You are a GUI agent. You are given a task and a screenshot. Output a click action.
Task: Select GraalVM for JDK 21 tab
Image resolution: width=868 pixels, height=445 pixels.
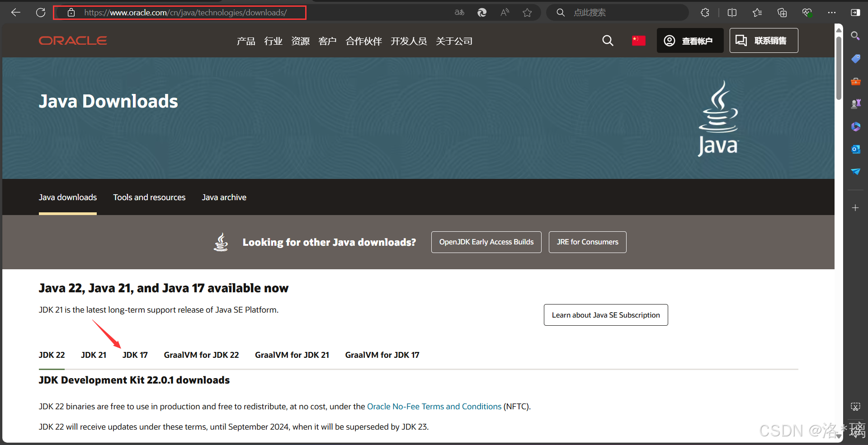tap(292, 355)
